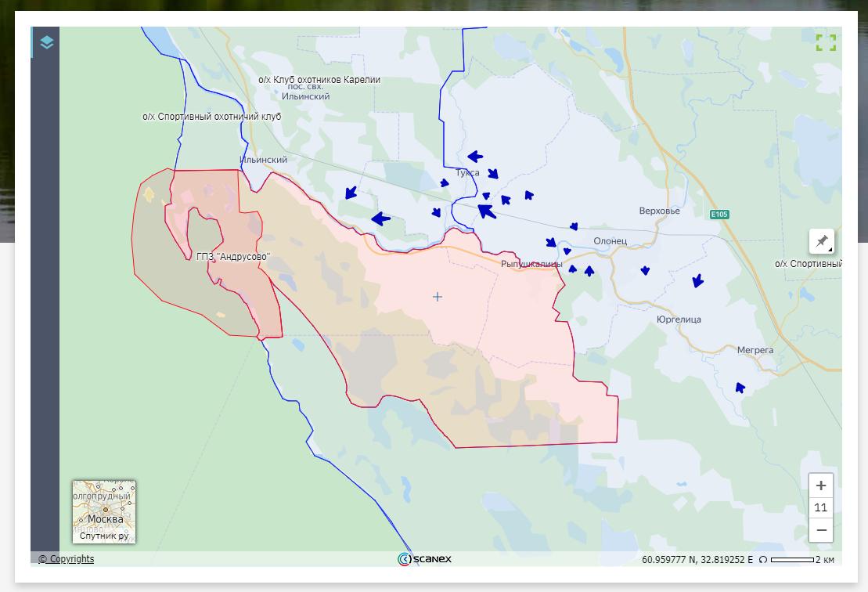Click the pin marker tool button
The height and width of the screenshot is (592, 868).
click(821, 241)
